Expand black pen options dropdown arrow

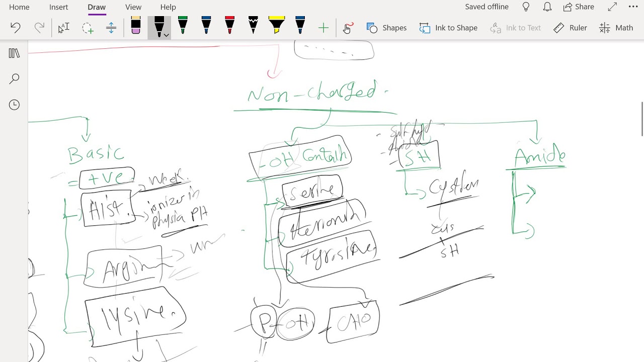point(166,35)
